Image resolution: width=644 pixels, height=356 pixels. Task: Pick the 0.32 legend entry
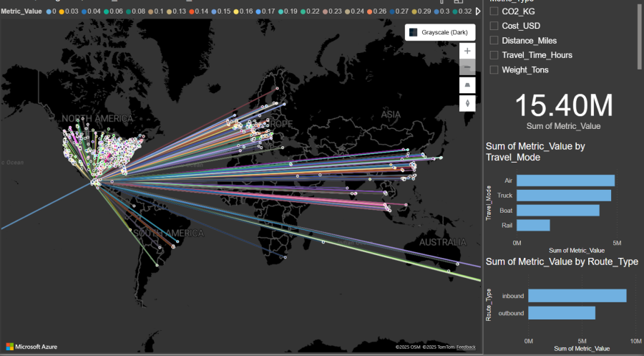point(462,11)
